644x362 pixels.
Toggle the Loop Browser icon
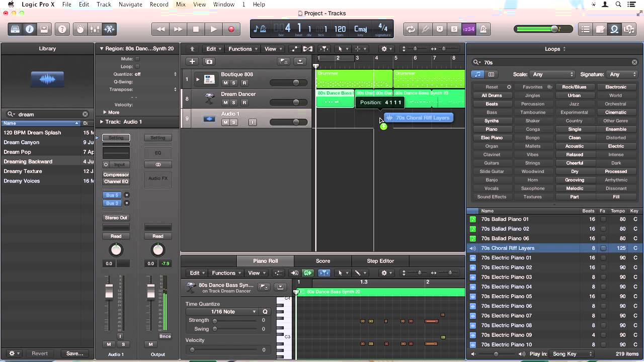click(614, 29)
